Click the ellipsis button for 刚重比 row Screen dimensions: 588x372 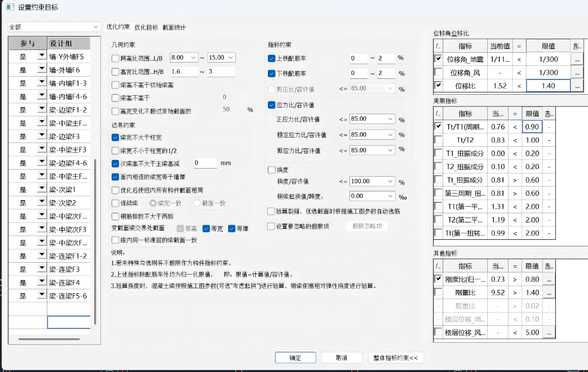549,292
